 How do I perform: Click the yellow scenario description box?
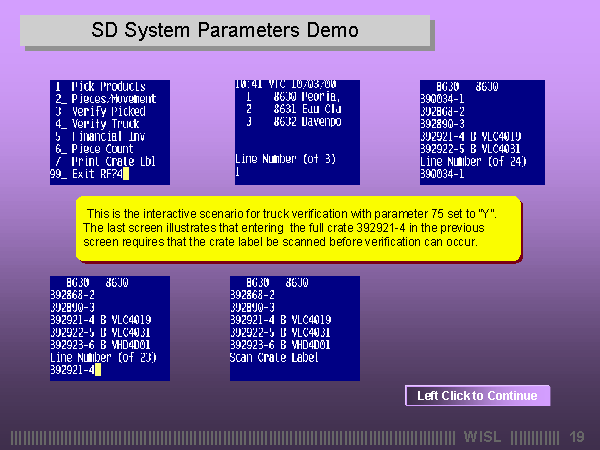click(x=298, y=229)
